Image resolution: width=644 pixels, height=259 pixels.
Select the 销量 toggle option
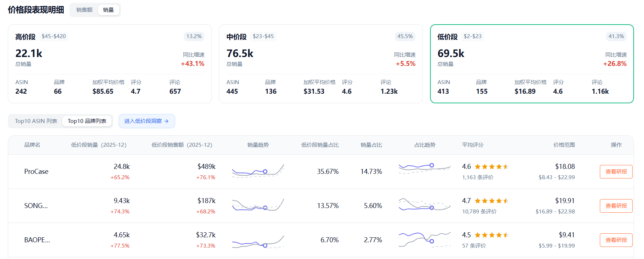[109, 10]
